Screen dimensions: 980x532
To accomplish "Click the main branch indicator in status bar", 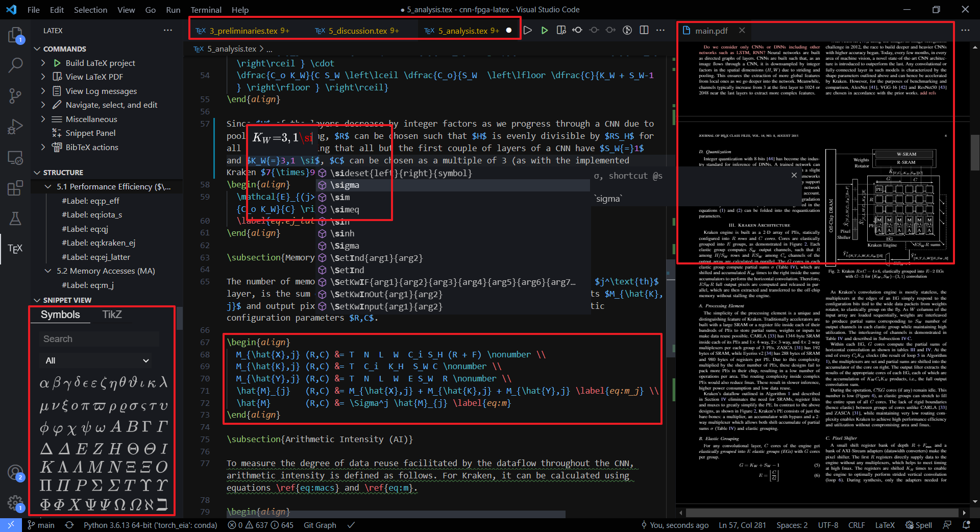I will pyautogui.click(x=41, y=525).
